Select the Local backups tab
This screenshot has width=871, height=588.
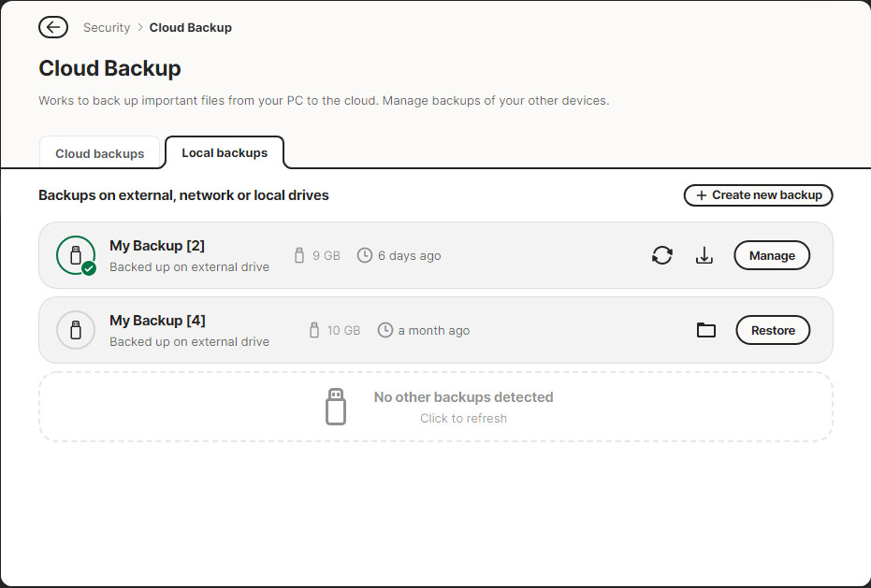(225, 152)
